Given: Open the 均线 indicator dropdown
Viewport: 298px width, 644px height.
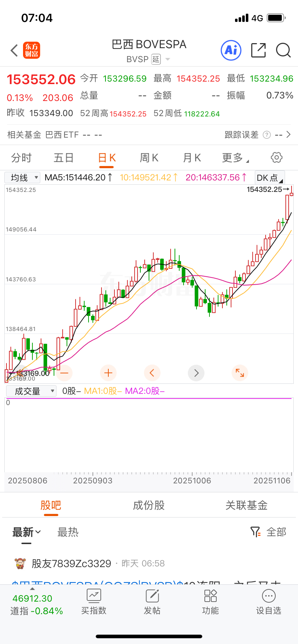Looking at the screenshot, I should click(x=22, y=178).
